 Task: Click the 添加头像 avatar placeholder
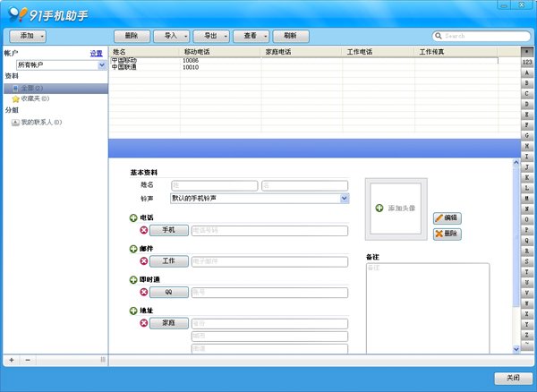click(x=396, y=209)
